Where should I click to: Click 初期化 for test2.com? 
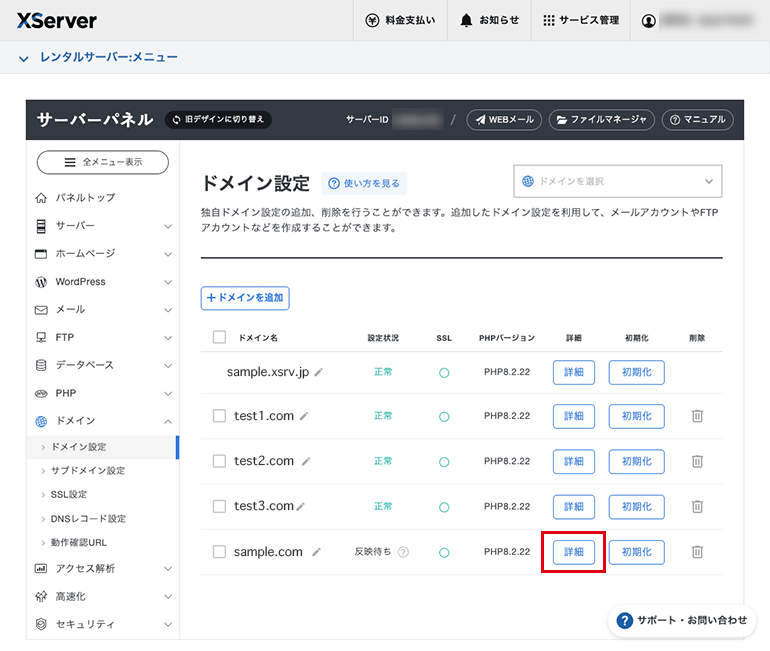click(636, 461)
